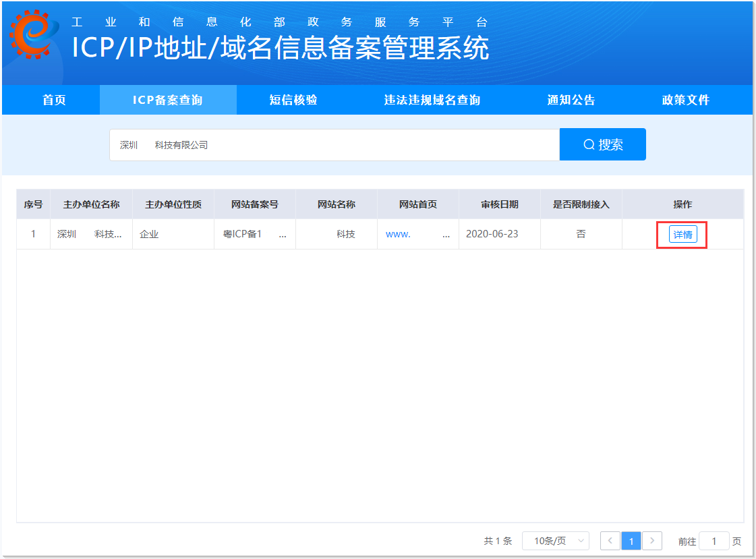This screenshot has height=559, width=756.
Task: Click inside the company name search input
Action: (334, 144)
